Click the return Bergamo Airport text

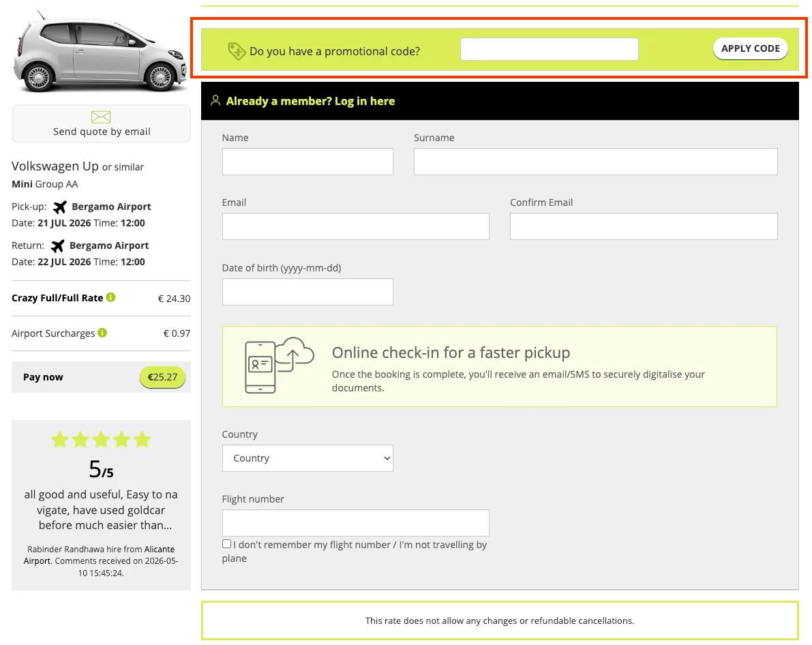109,245
